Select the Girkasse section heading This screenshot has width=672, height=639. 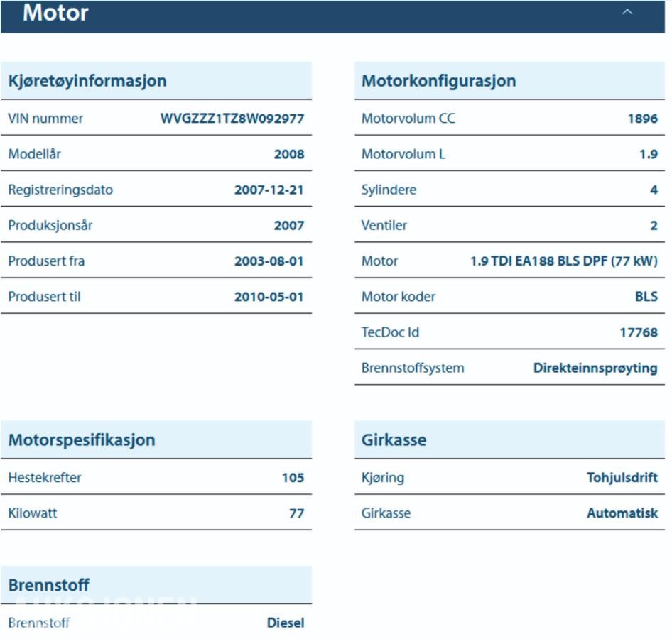(394, 440)
